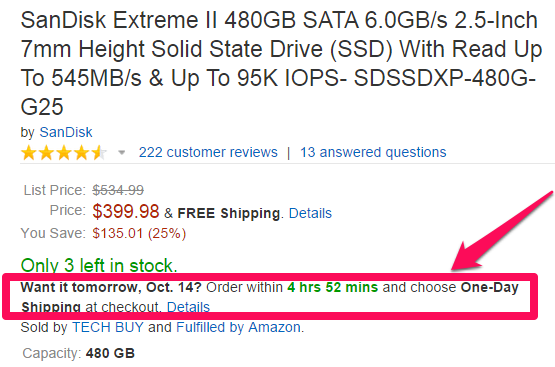Select the 480 GB capacity value
This screenshot has width=555, height=367.
110,353
